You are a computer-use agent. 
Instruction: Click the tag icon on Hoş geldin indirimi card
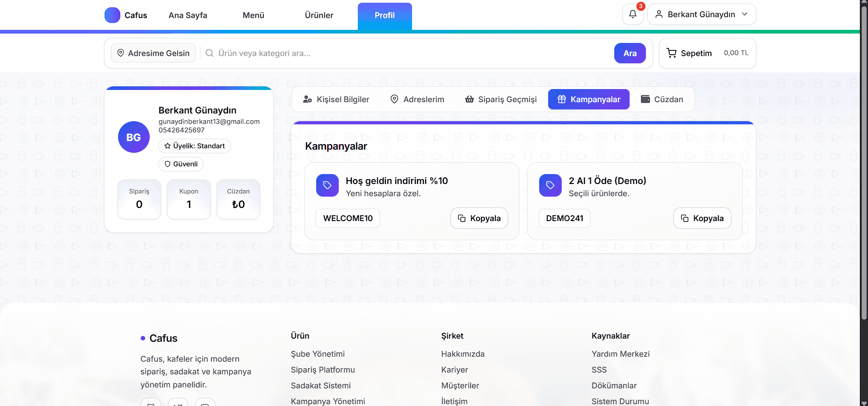coord(327,185)
